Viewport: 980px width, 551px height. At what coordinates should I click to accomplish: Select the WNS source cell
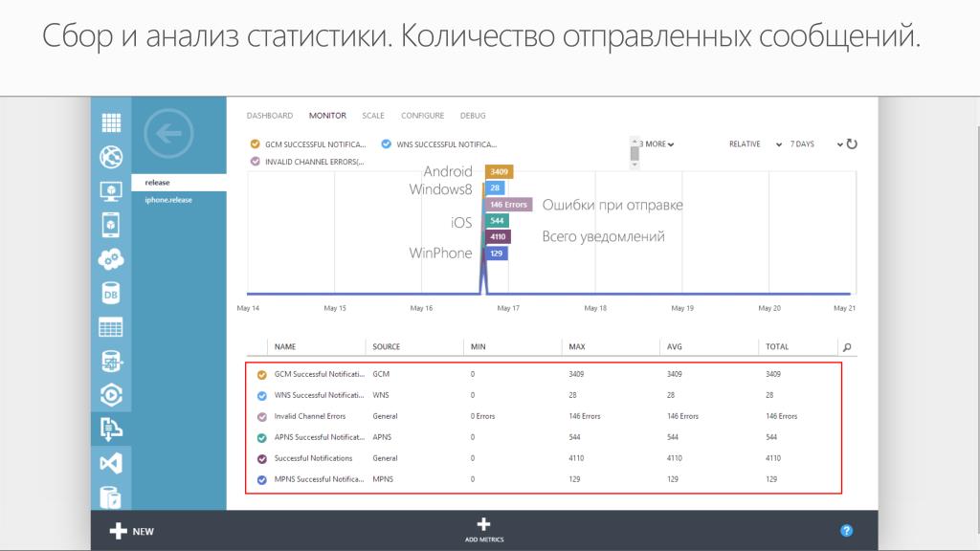pyautogui.click(x=381, y=395)
